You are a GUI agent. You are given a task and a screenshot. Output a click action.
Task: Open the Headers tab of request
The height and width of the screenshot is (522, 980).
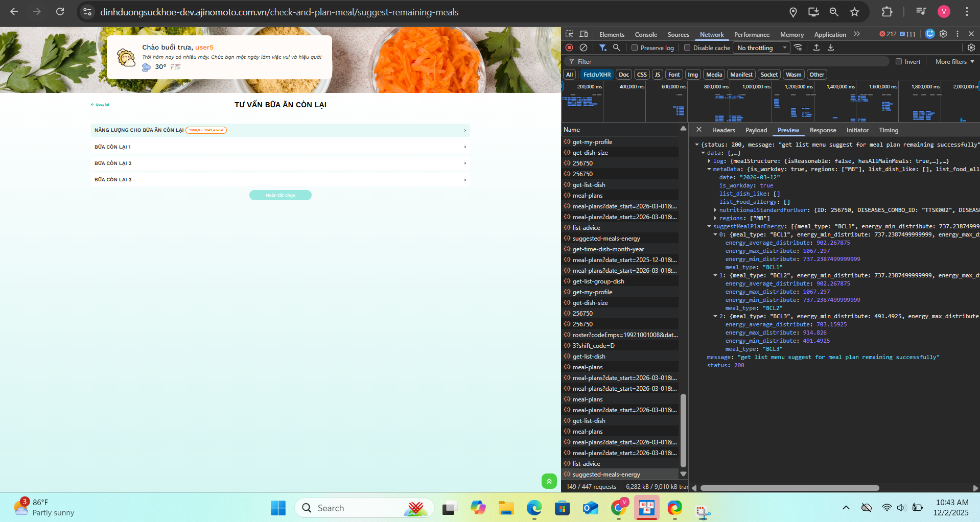point(724,130)
